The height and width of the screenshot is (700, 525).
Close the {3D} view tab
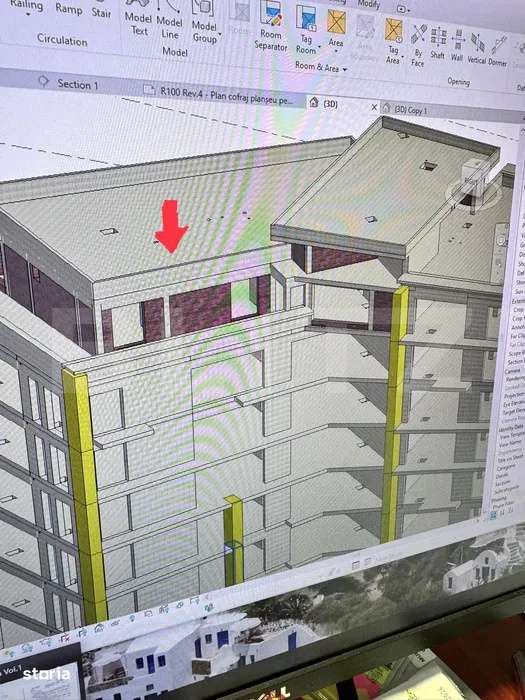click(374, 107)
